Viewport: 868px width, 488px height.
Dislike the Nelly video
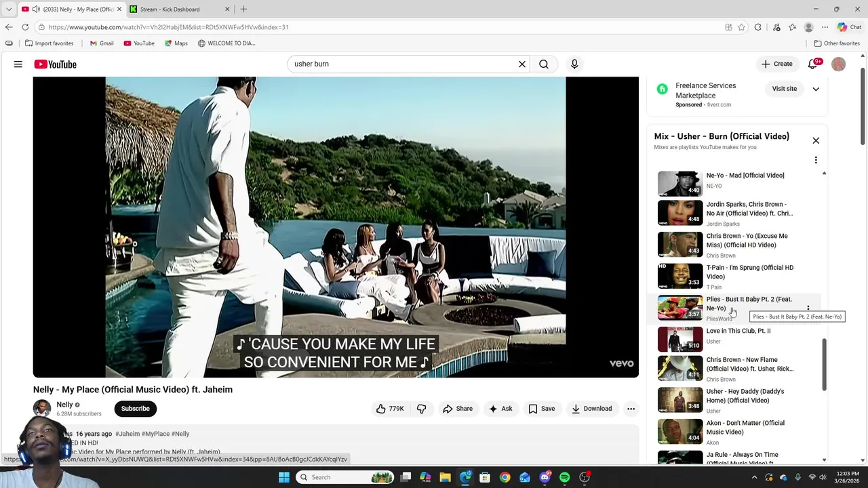pos(421,409)
